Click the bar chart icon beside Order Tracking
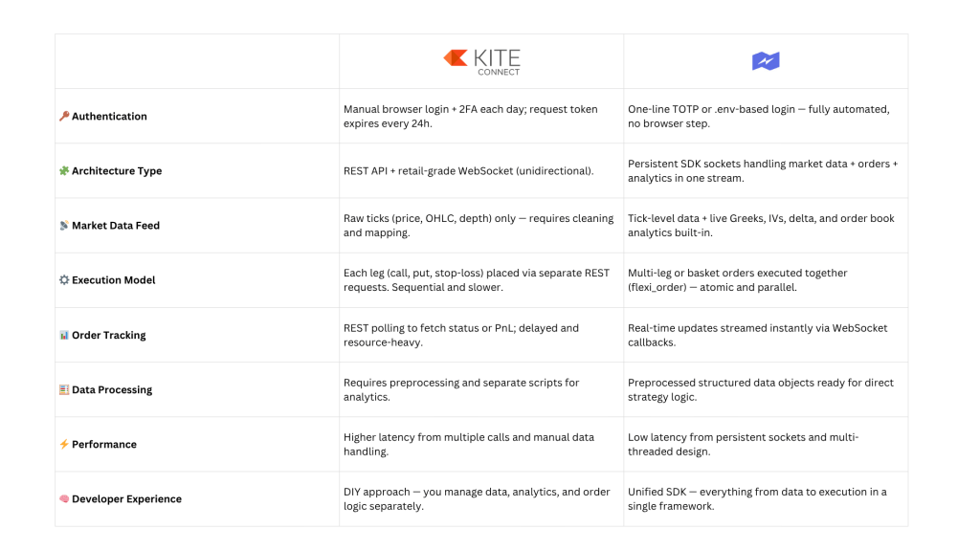 [x=64, y=335]
